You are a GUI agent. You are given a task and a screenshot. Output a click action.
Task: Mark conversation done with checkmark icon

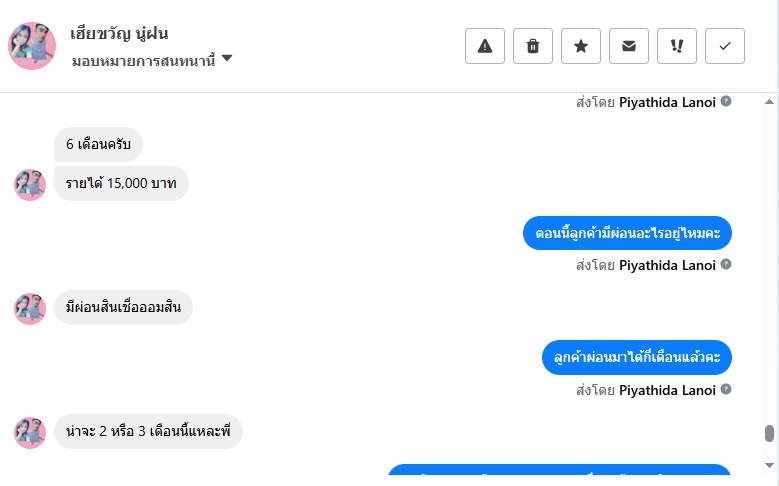coord(725,46)
